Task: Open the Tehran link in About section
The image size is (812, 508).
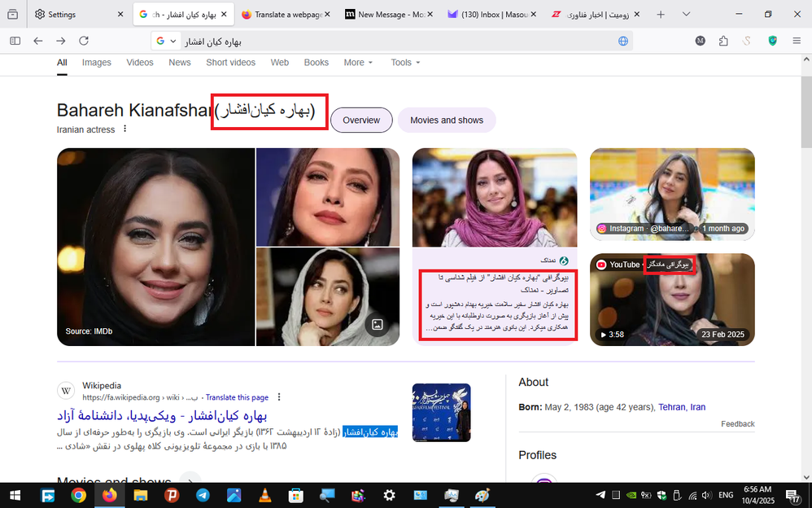Action: tap(671, 407)
